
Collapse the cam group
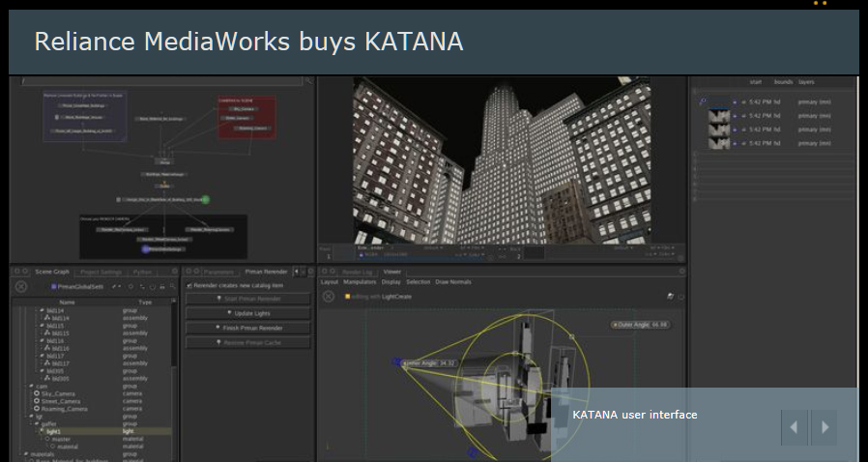(31, 387)
